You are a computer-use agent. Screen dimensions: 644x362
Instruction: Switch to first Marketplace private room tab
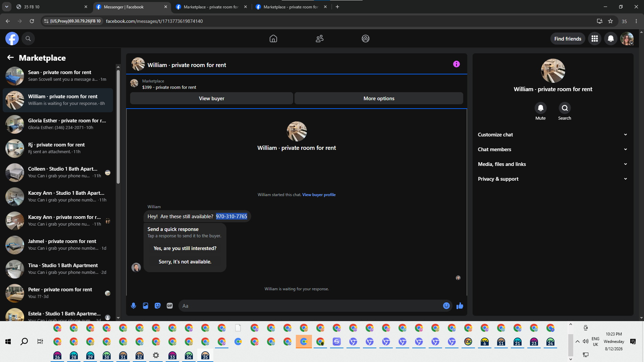(x=211, y=7)
